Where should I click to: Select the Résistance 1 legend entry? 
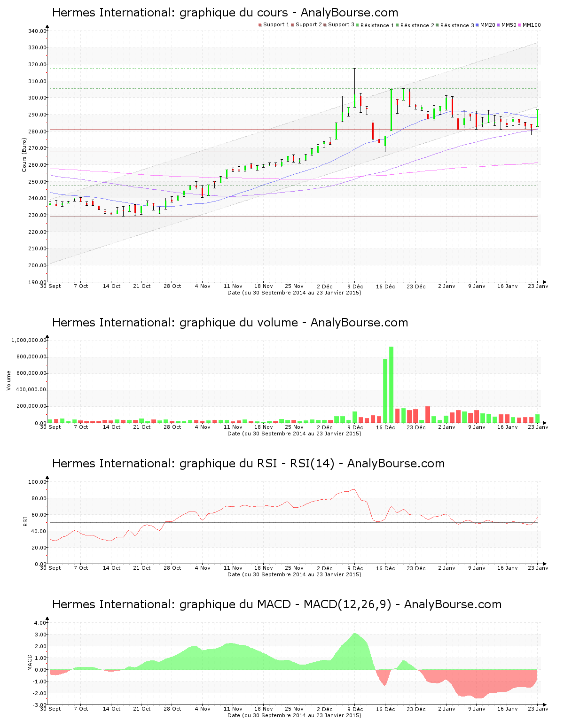375,25
